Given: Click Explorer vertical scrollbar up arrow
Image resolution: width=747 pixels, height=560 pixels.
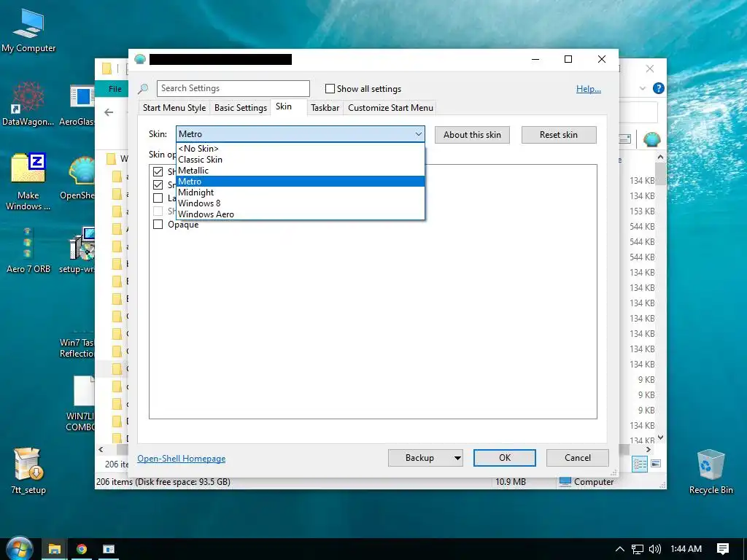Looking at the screenshot, I should click(x=660, y=157).
